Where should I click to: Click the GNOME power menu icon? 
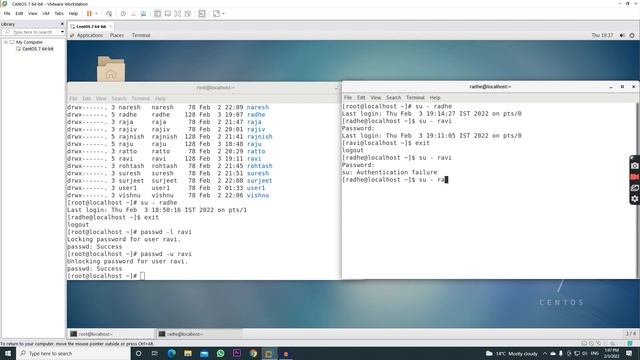632,36
